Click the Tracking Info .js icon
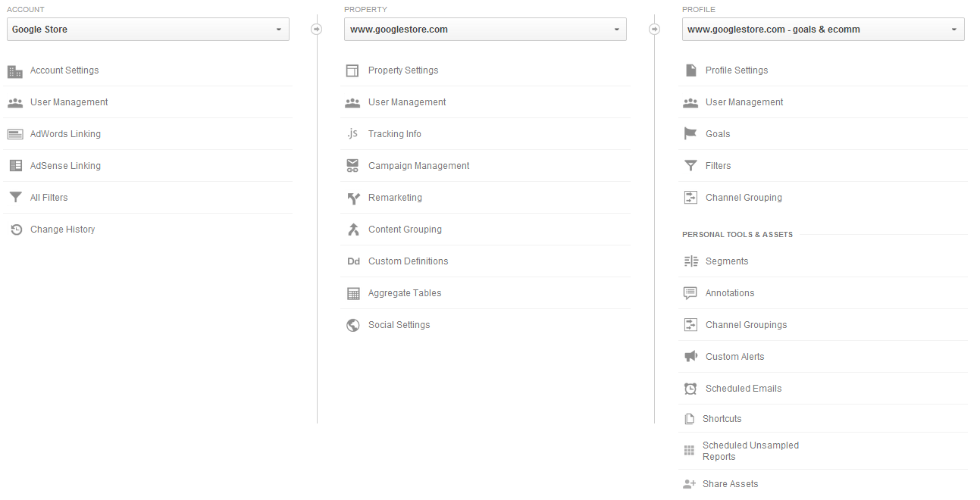Screen dimensions: 980x500 [352, 134]
